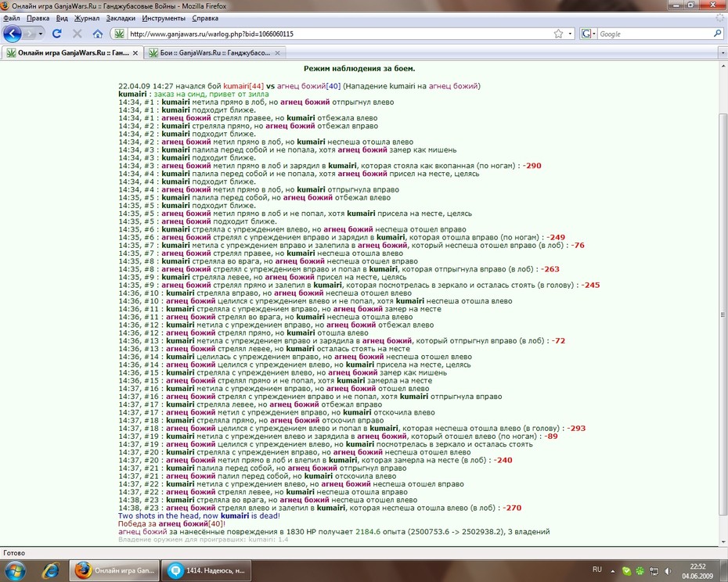Open the Журнал menu

coord(87,18)
